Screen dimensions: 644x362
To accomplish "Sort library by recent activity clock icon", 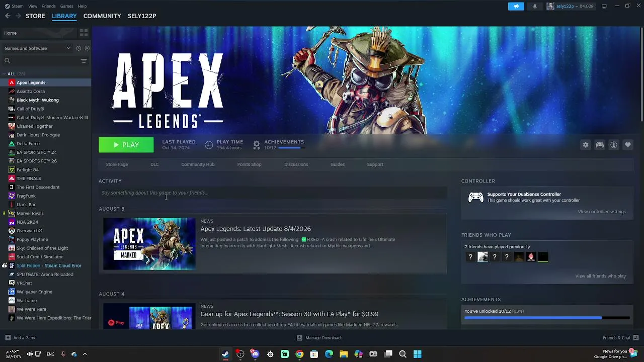I will 78,48.
